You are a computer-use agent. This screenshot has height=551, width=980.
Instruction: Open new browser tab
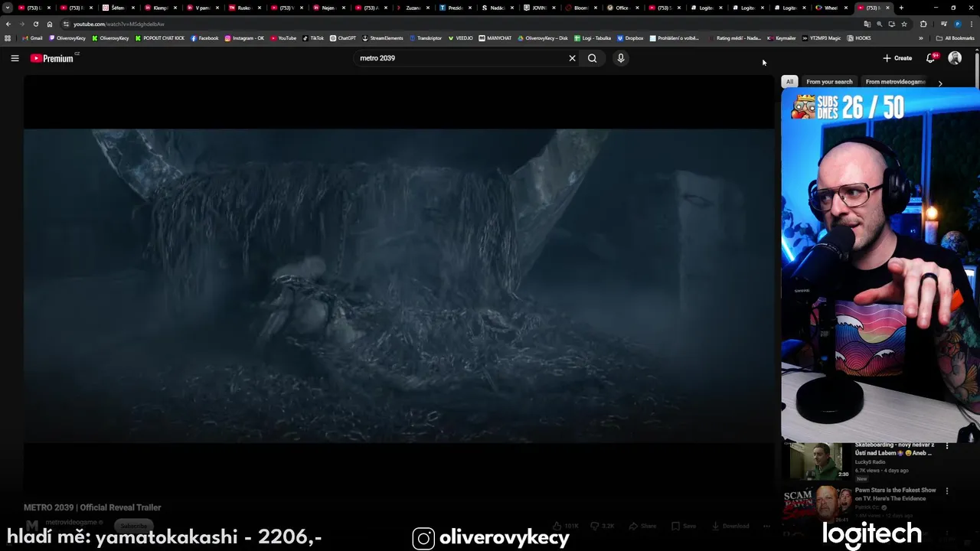click(x=901, y=8)
